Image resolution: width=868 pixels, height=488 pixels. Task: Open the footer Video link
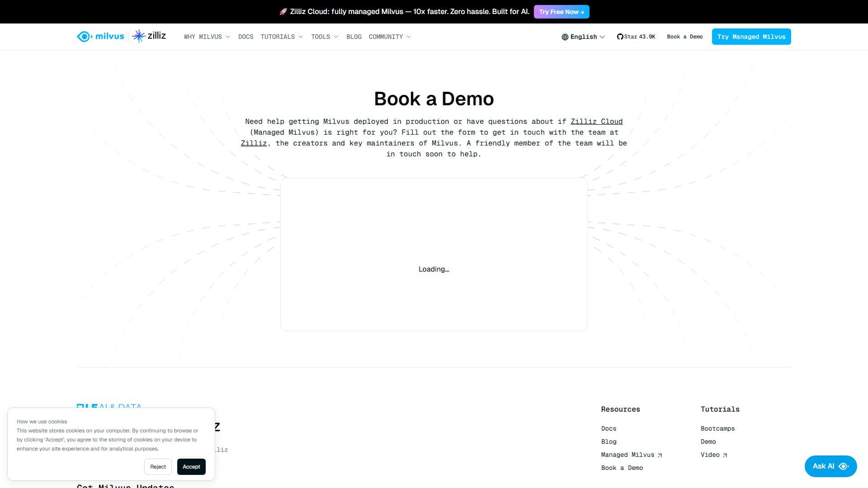coord(714,455)
